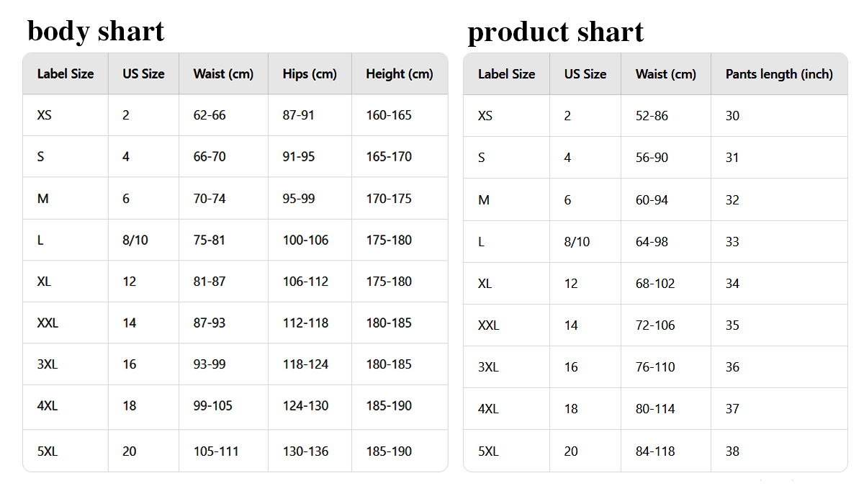Click product waist value 68-102
The image size is (864, 504).
pyautogui.click(x=655, y=284)
